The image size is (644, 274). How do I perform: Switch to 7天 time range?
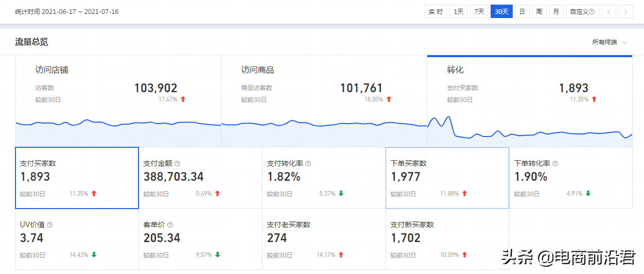[479, 11]
